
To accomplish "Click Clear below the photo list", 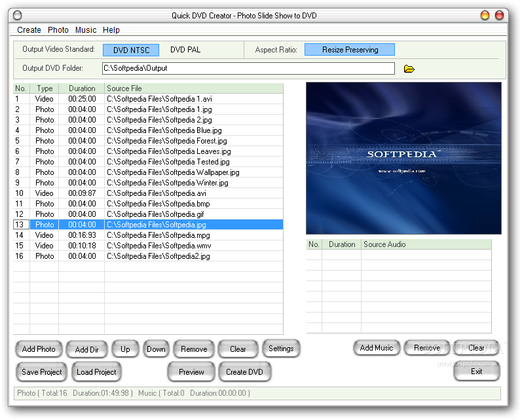I will tap(238, 349).
